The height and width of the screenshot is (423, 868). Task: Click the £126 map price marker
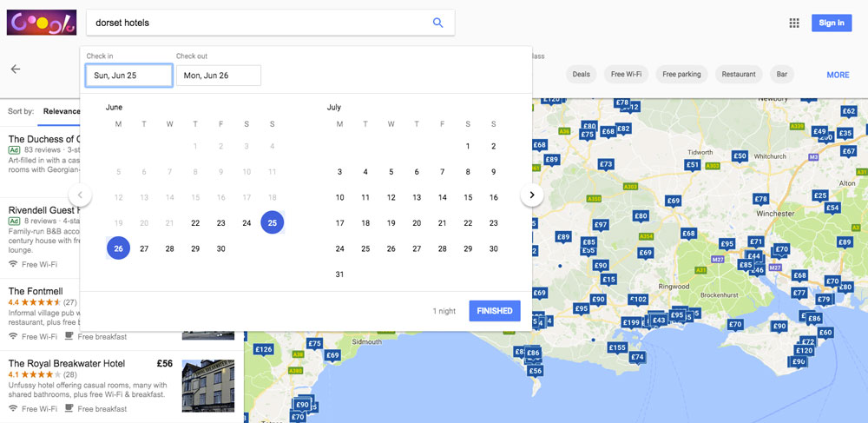coord(264,350)
